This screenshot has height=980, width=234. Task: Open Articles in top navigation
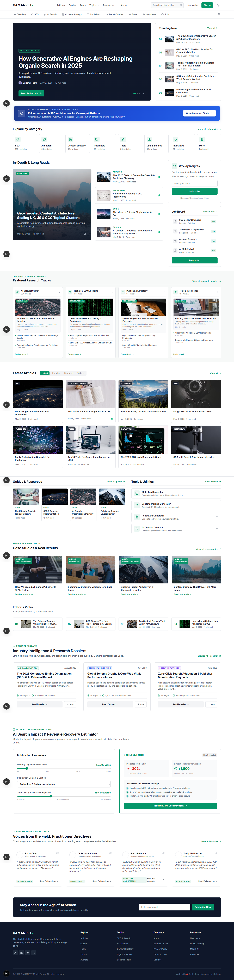(x=60, y=5)
